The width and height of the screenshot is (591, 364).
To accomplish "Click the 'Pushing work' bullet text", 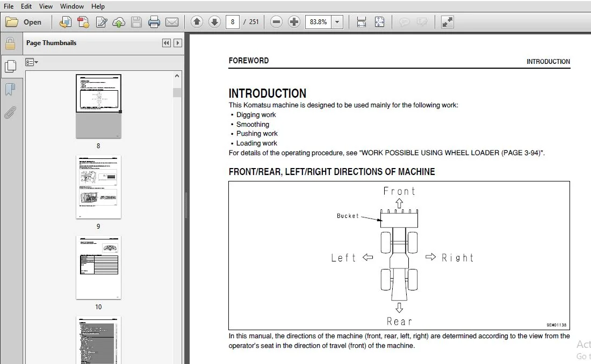I will click(257, 133).
